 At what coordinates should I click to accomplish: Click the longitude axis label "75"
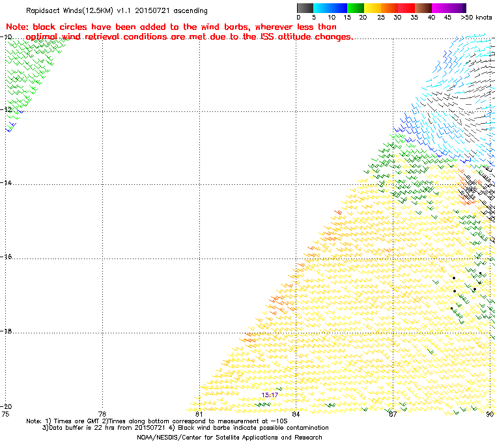tap(5, 414)
